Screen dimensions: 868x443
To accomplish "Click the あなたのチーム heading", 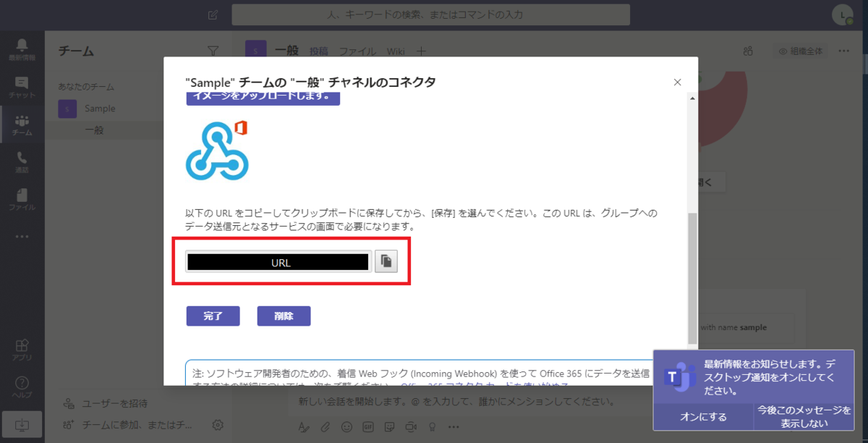I will 86,87.
